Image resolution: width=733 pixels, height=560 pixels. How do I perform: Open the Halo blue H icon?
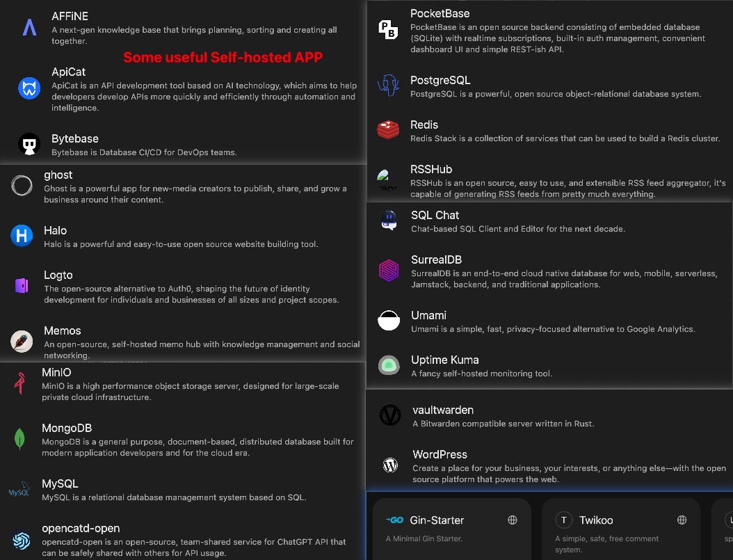(x=22, y=236)
